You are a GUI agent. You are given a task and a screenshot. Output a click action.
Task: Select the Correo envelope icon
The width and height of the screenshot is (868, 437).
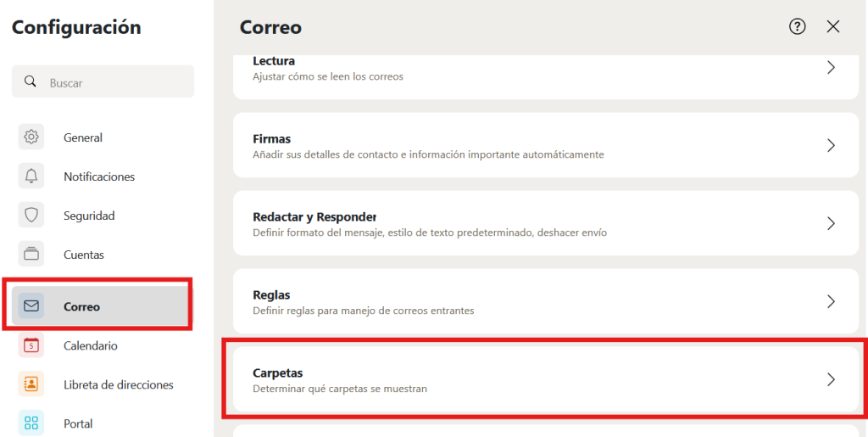tap(31, 305)
